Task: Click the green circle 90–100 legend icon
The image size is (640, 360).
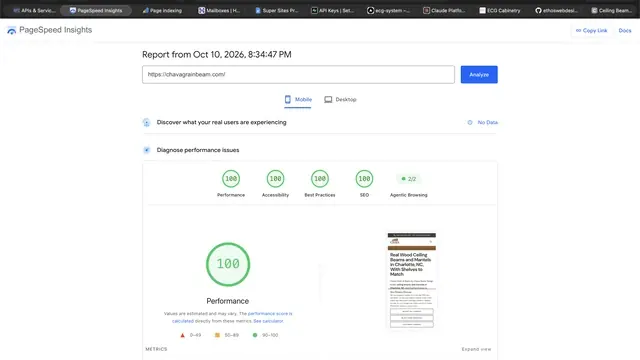Action: click(x=255, y=335)
